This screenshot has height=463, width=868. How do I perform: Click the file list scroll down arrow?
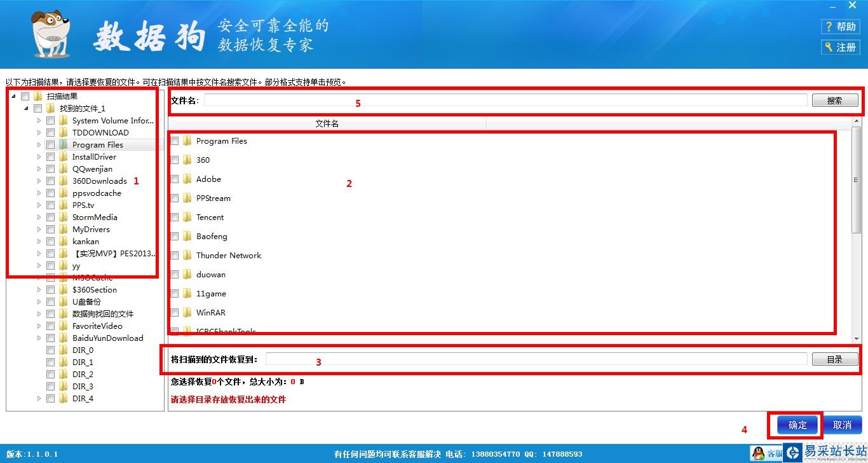tap(858, 338)
